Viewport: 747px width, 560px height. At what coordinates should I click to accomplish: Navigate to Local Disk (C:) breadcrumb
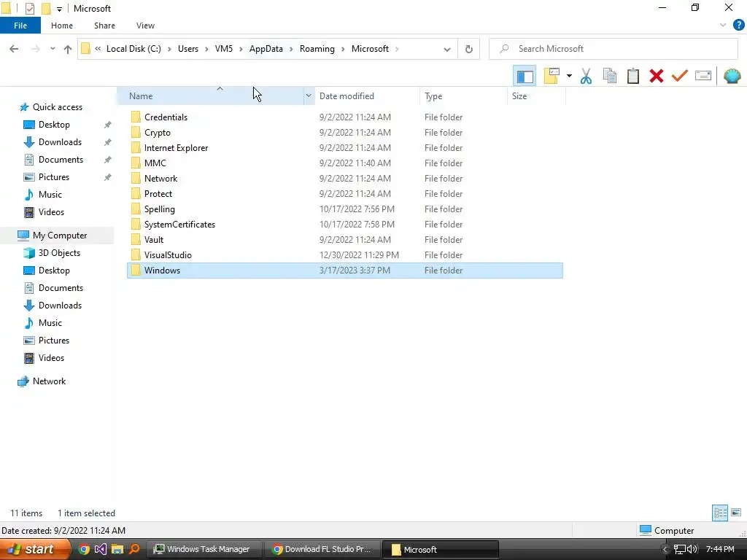tap(133, 49)
